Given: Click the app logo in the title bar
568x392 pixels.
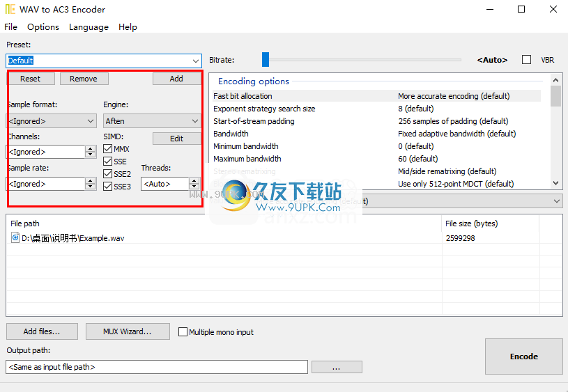Looking at the screenshot, I should 10,9.
